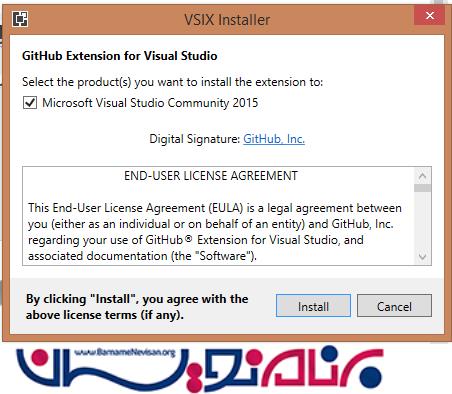Click the END-USER LICENSE AGREEMENT heading

211,176
